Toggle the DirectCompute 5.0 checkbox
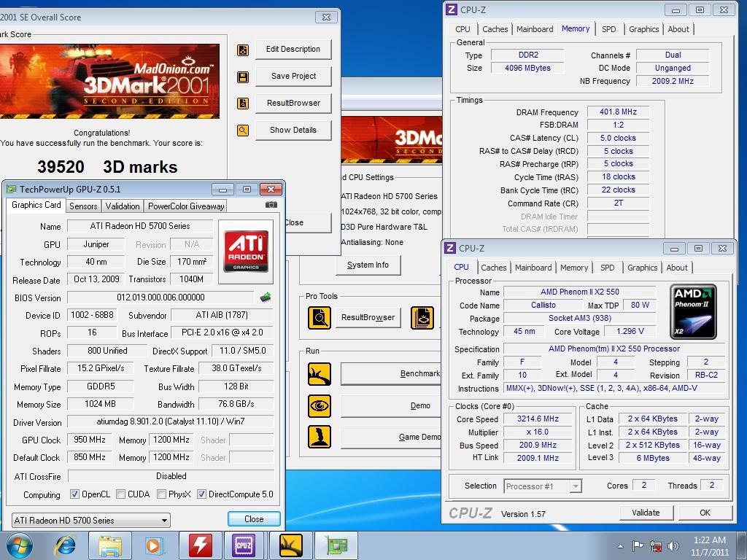 coord(201,494)
